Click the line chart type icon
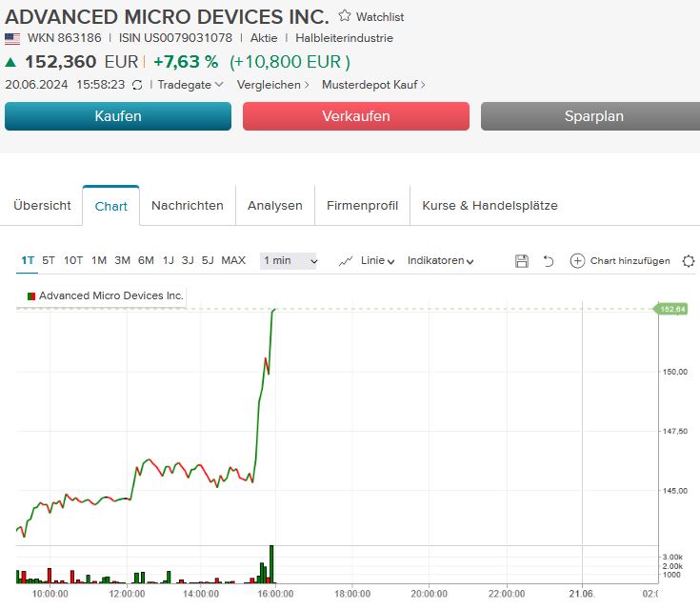This screenshot has height=610, width=700. tap(346, 261)
